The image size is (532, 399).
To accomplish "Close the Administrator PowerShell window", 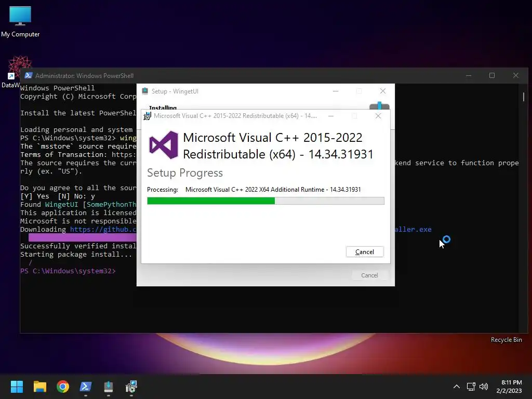I will (x=516, y=75).
